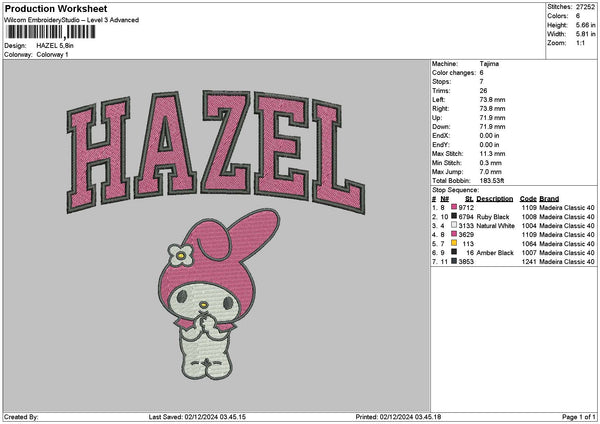The height and width of the screenshot is (424, 600).
Task: Click 'Printed: 02/12/2024 03.45.18' text
Action: pos(398,417)
